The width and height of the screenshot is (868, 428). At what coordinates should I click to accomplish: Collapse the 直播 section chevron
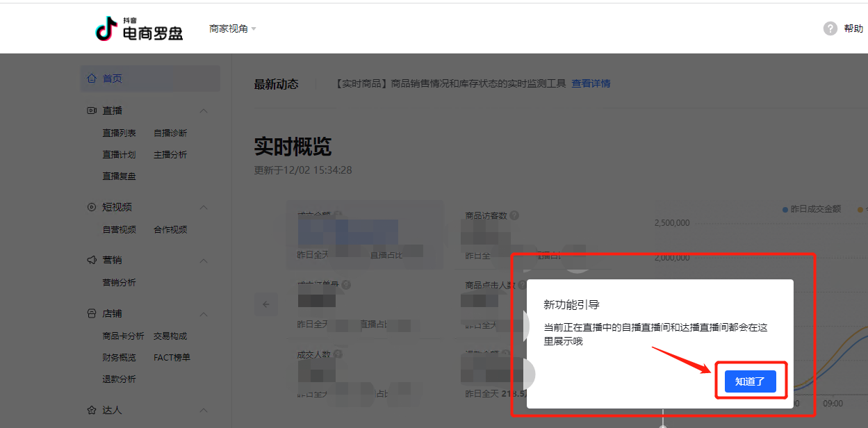pyautogui.click(x=204, y=110)
